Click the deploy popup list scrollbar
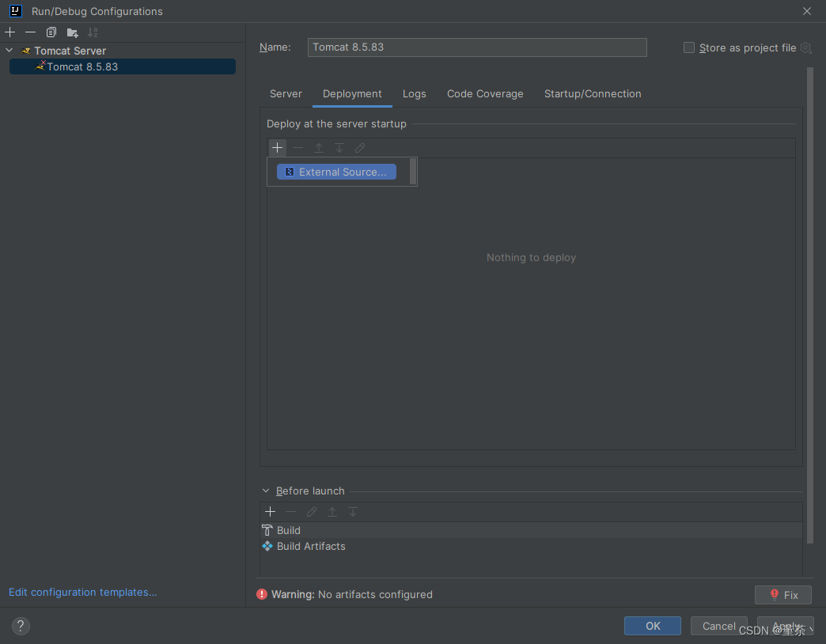The height and width of the screenshot is (644, 826). click(412, 172)
